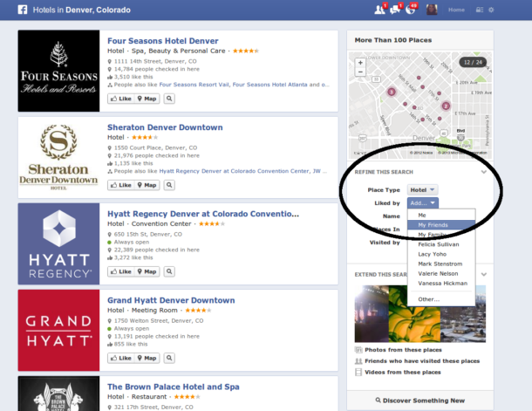This screenshot has width=532, height=411.
Task: Open the Liked by Add dropdown
Action: coord(422,202)
